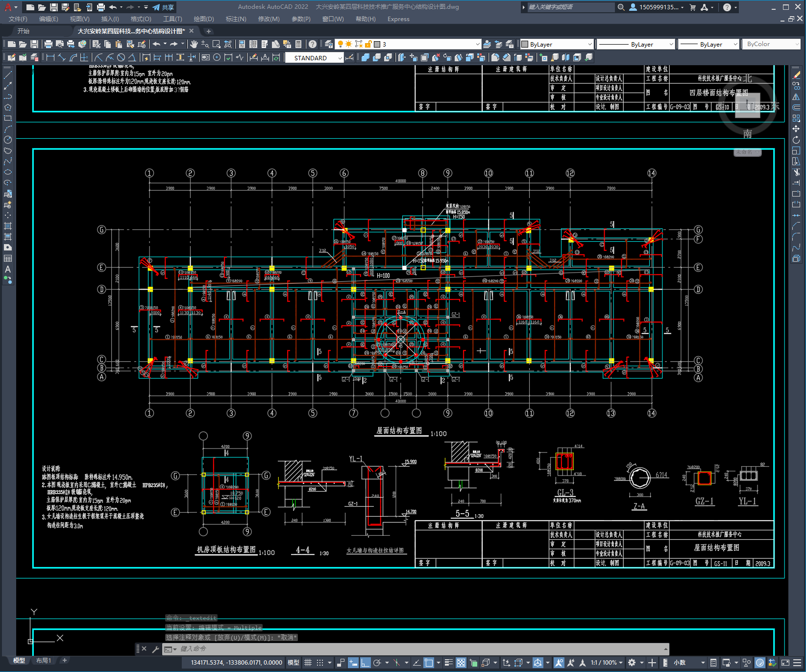
Task: Toggle lineweight display in status bar
Action: pos(449,663)
